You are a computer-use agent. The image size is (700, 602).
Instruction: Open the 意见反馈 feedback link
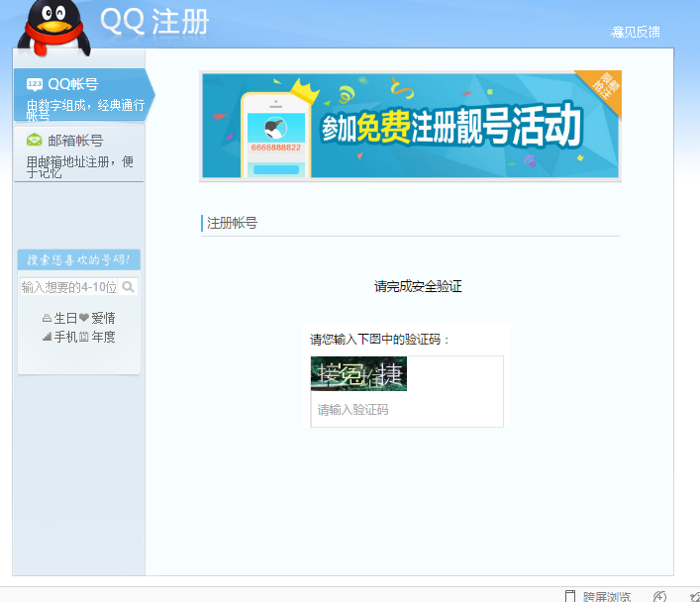click(x=636, y=32)
